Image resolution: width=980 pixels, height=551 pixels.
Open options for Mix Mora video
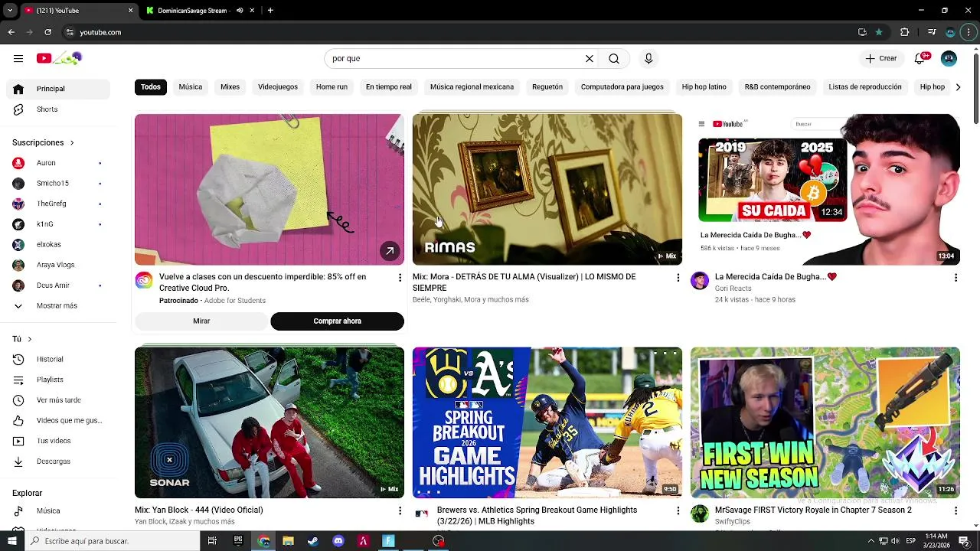click(678, 277)
